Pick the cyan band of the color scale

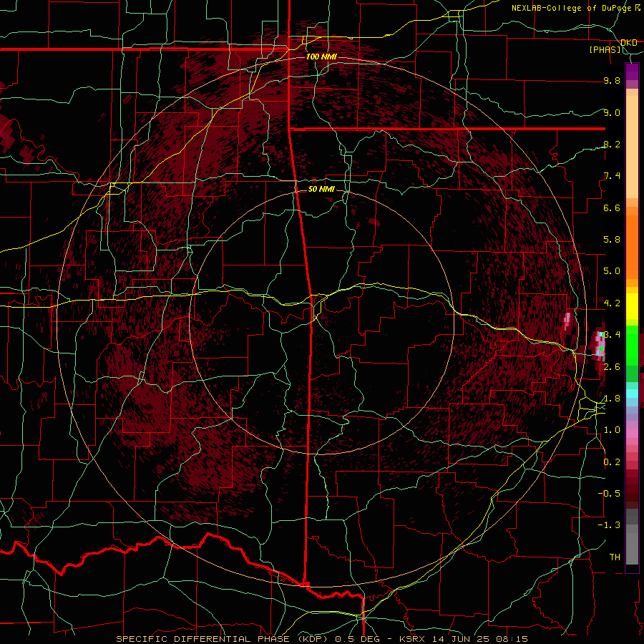632,393
